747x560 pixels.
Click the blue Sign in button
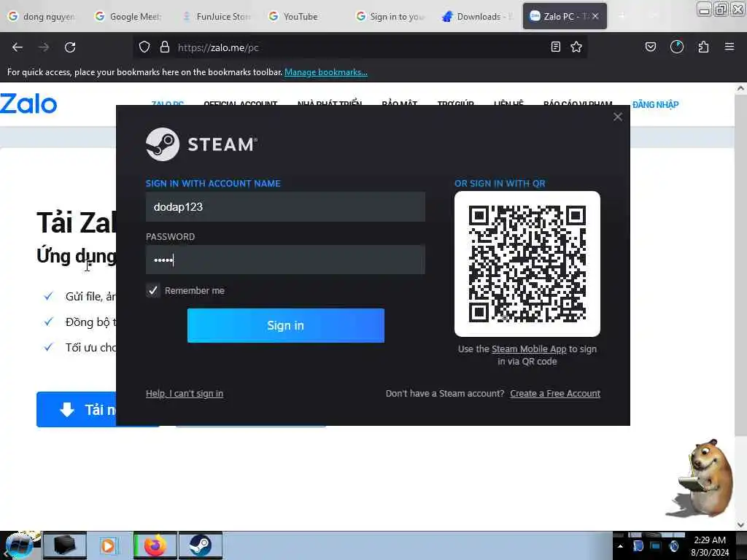(x=286, y=325)
